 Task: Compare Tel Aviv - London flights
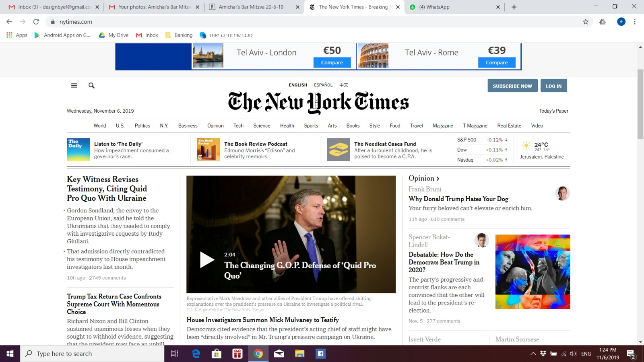(332, 62)
